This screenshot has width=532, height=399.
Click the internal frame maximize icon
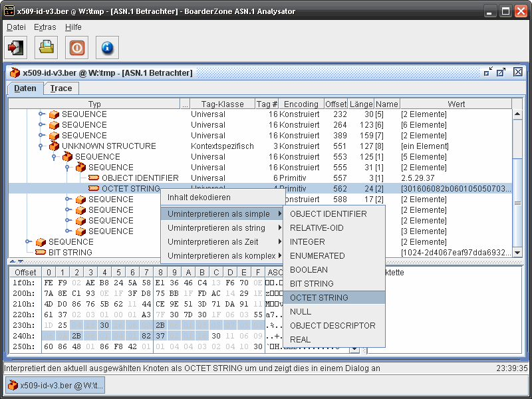tap(501, 72)
